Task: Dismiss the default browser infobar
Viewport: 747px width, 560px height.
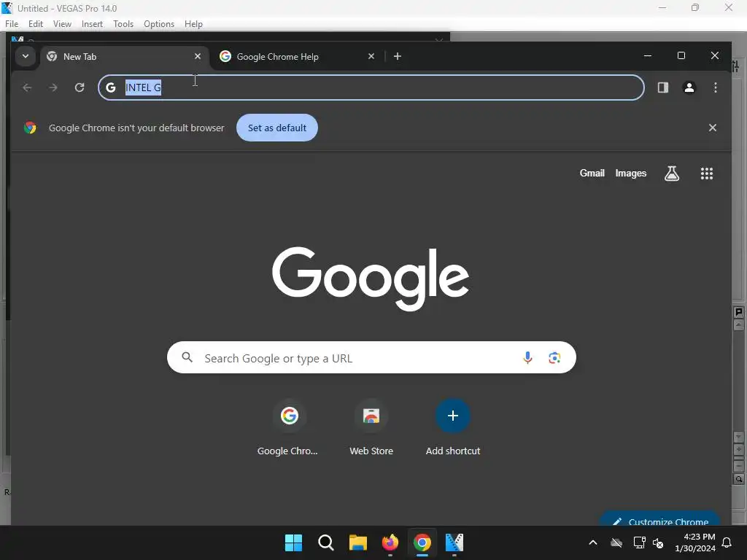Action: (712, 128)
